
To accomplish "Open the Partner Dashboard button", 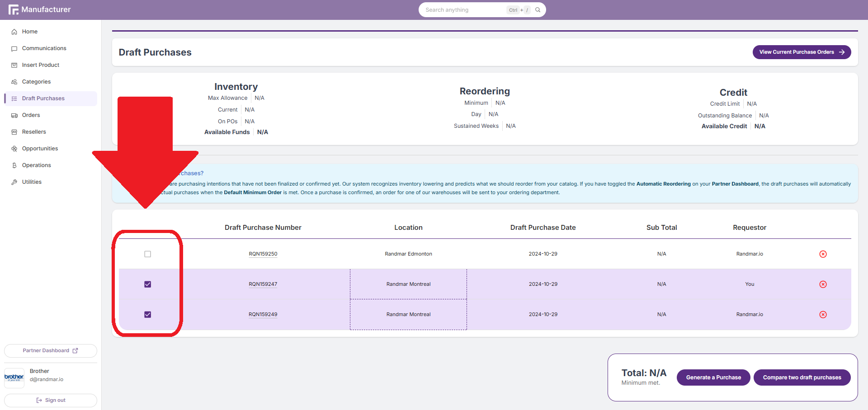I will tap(51, 351).
